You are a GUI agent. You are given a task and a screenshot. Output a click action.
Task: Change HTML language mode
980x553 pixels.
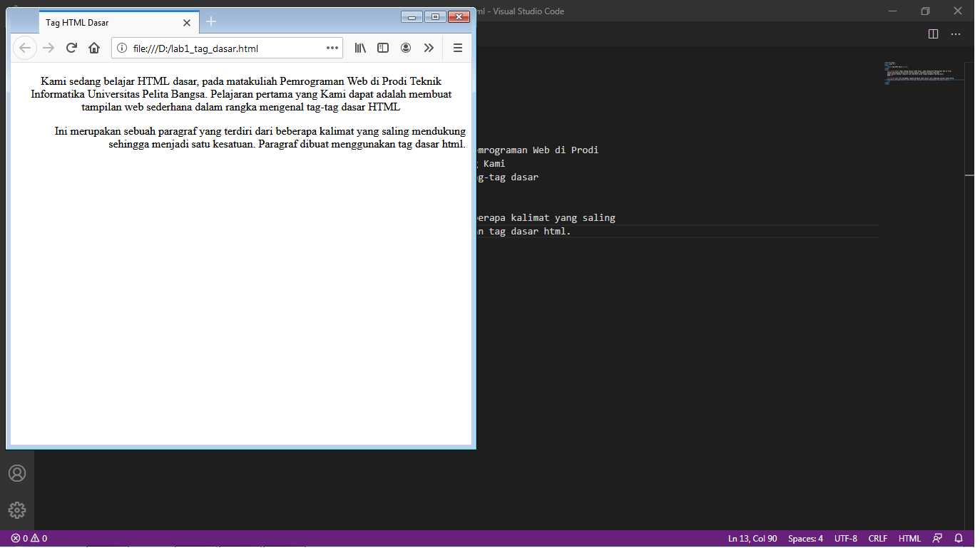(x=909, y=539)
